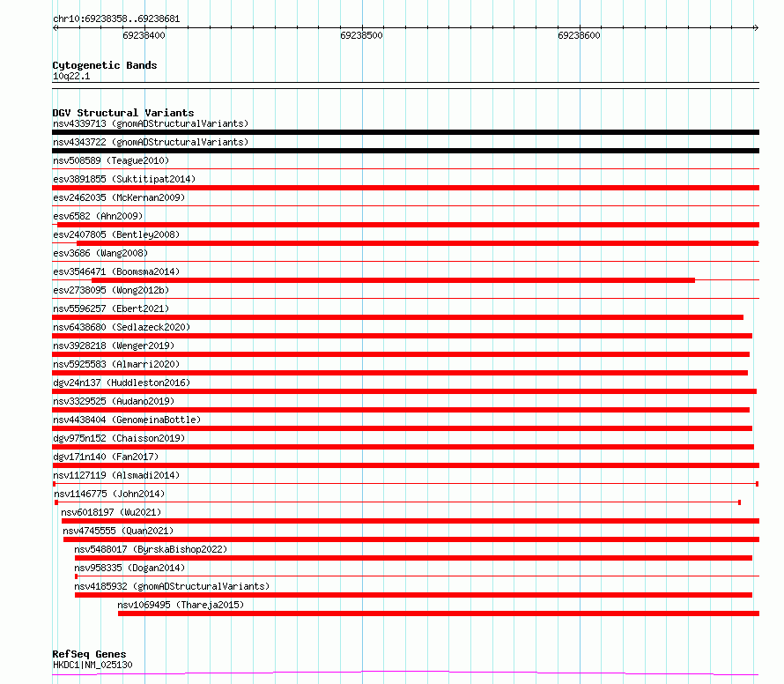Select variant label esv2462035 (McKernan2009)

click(119, 197)
